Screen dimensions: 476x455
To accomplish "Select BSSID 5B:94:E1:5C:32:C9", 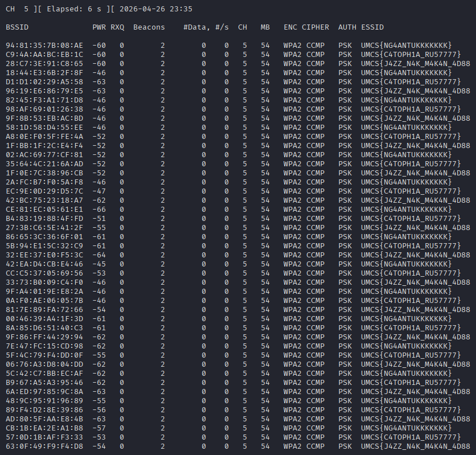I will [x=44, y=246].
